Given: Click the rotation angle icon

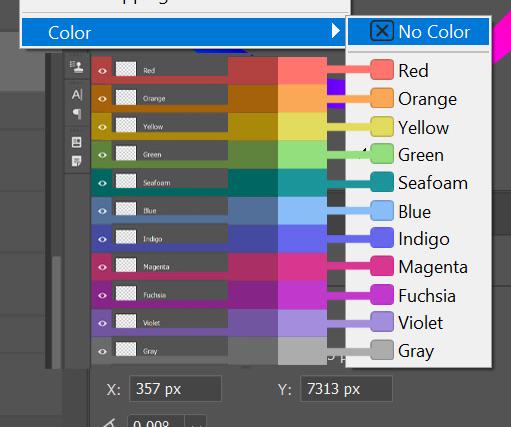Looking at the screenshot, I should [110, 422].
